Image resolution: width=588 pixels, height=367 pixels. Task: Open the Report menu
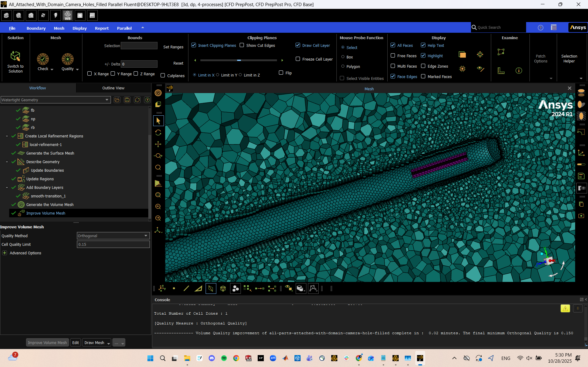102,28
